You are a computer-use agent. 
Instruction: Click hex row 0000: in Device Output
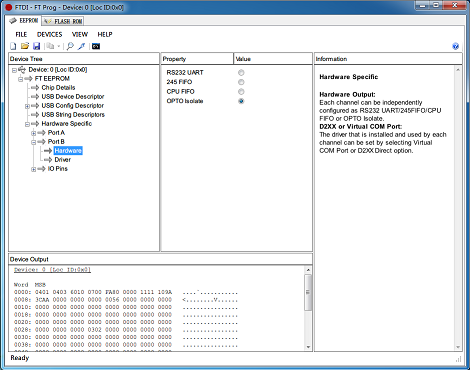(126, 292)
